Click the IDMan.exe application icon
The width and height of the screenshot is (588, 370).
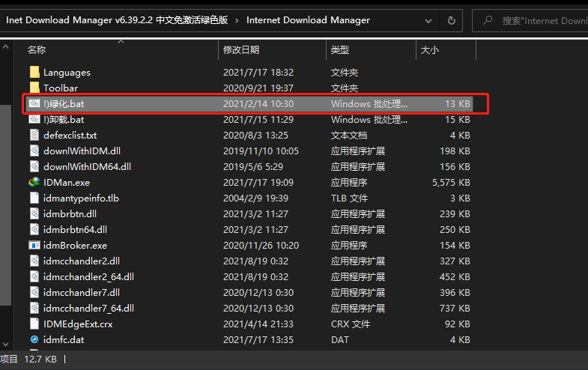point(34,182)
